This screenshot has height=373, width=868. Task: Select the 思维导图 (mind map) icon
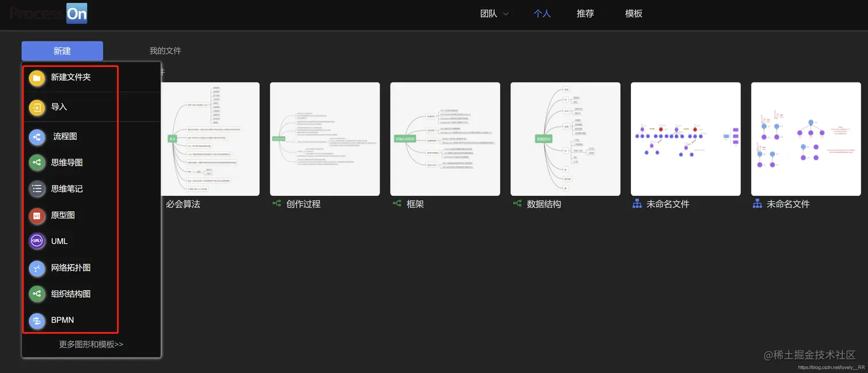click(37, 162)
